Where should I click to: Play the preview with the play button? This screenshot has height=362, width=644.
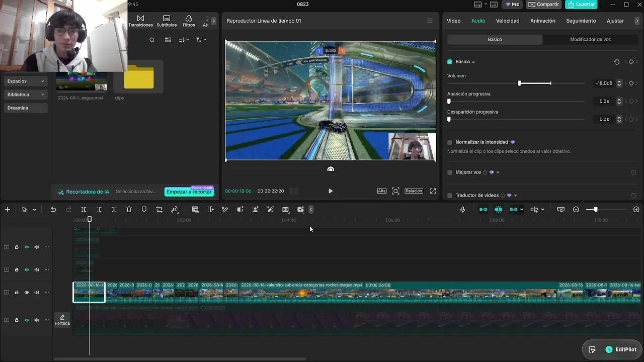pyautogui.click(x=331, y=191)
